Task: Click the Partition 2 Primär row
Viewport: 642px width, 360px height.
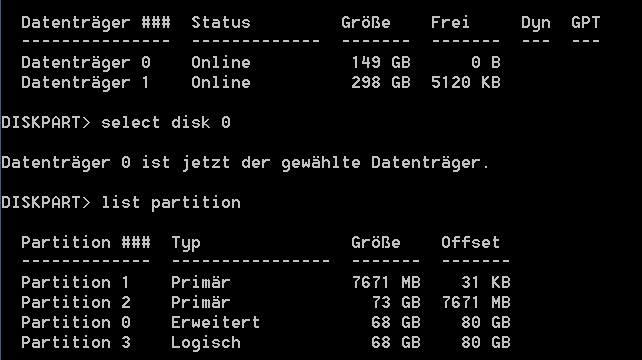Action: [266, 302]
